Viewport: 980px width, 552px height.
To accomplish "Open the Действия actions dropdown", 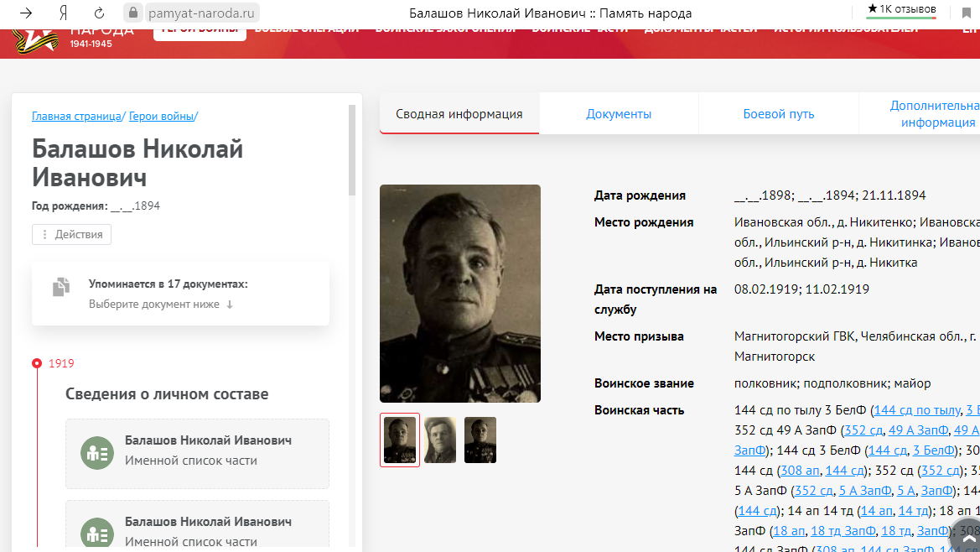I will pyautogui.click(x=72, y=235).
